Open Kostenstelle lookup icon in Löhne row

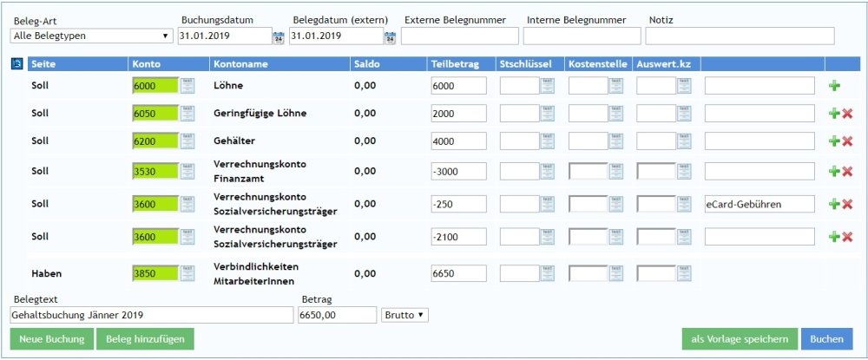click(x=616, y=85)
